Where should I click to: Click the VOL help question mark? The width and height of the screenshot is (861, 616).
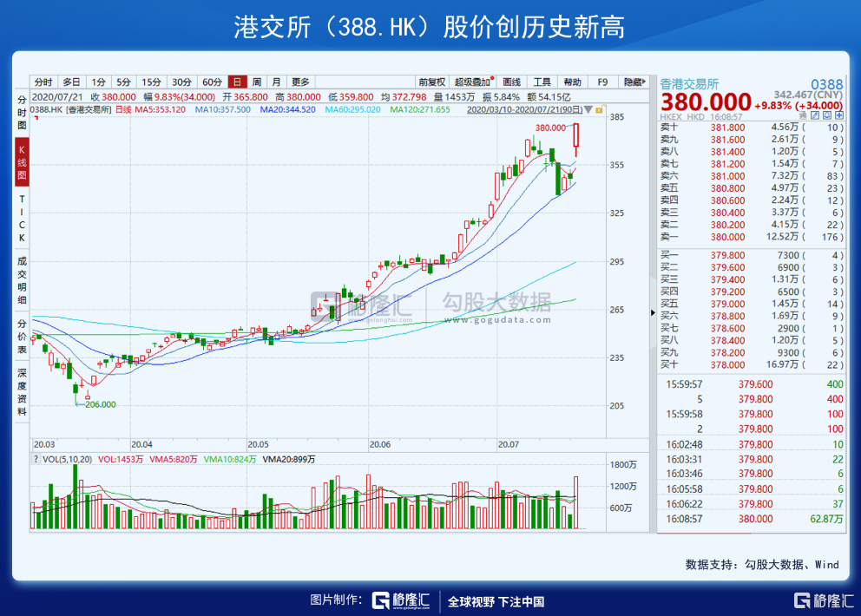36,460
